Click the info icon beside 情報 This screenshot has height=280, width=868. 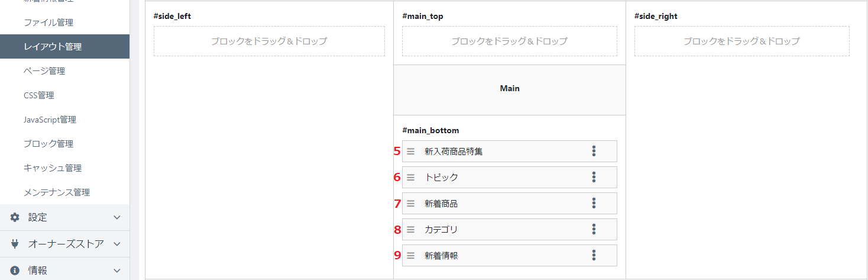pyautogui.click(x=15, y=270)
